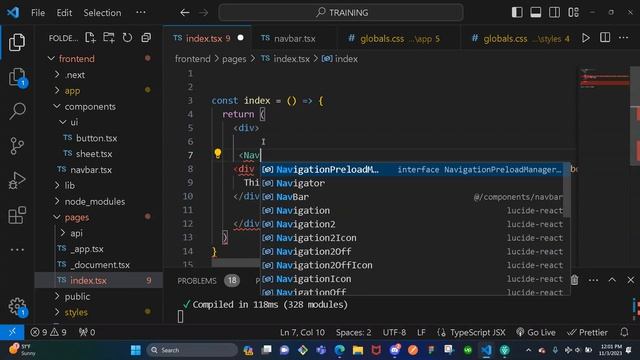Expand the app folder
The height and width of the screenshot is (360, 640).
pos(72,91)
